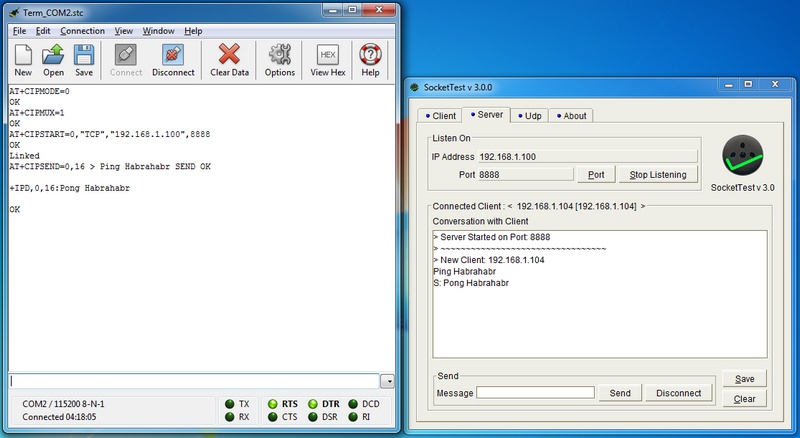Open the Help menu
Viewport: 800px width, 438px height.
[193, 31]
